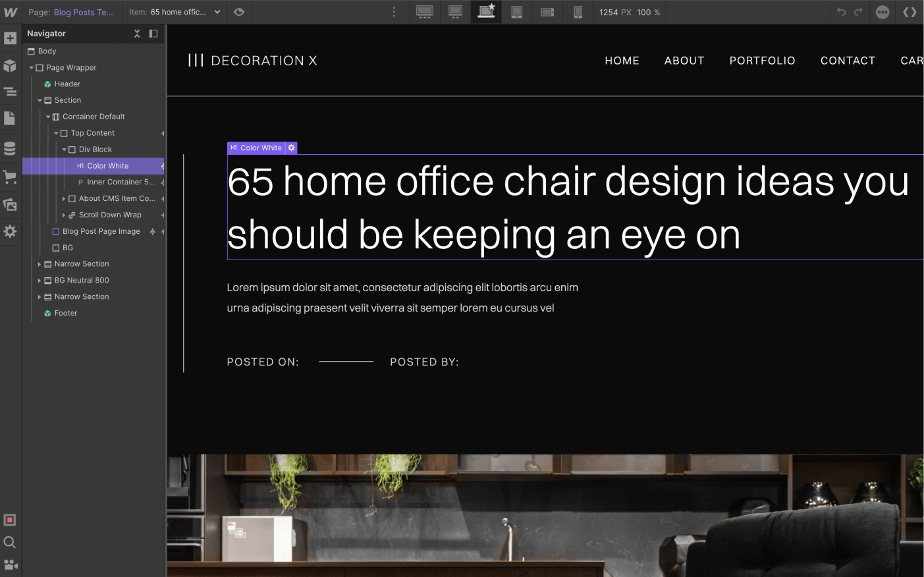Open the project Settings panel
Image resolution: width=924 pixels, height=577 pixels.
point(11,231)
